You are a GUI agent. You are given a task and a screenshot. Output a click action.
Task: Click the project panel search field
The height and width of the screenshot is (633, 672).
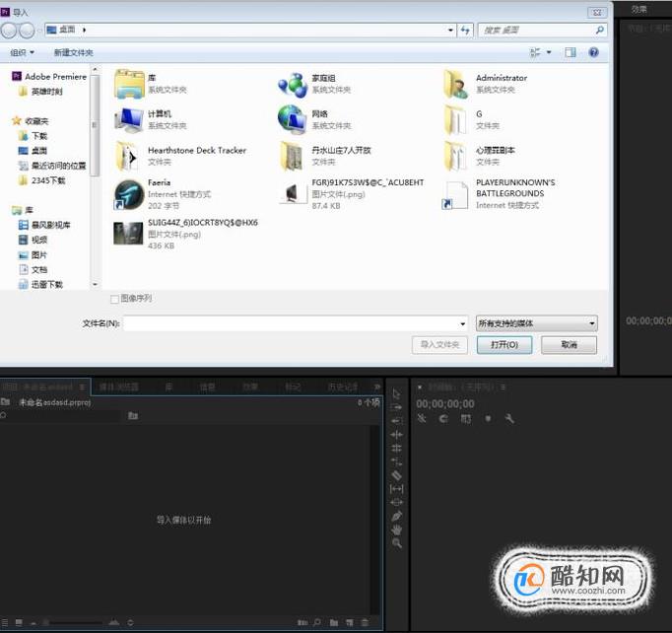click(x=60, y=415)
